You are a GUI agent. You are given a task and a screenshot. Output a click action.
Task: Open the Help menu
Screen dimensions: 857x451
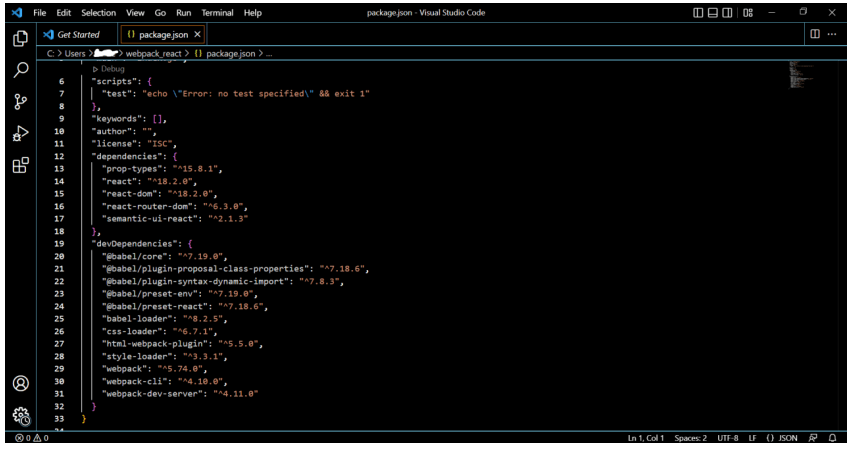pyautogui.click(x=253, y=13)
